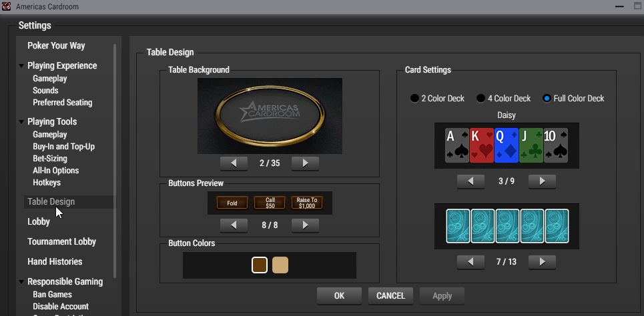Switch to next card face deck
This screenshot has height=316, width=644.
click(542, 181)
